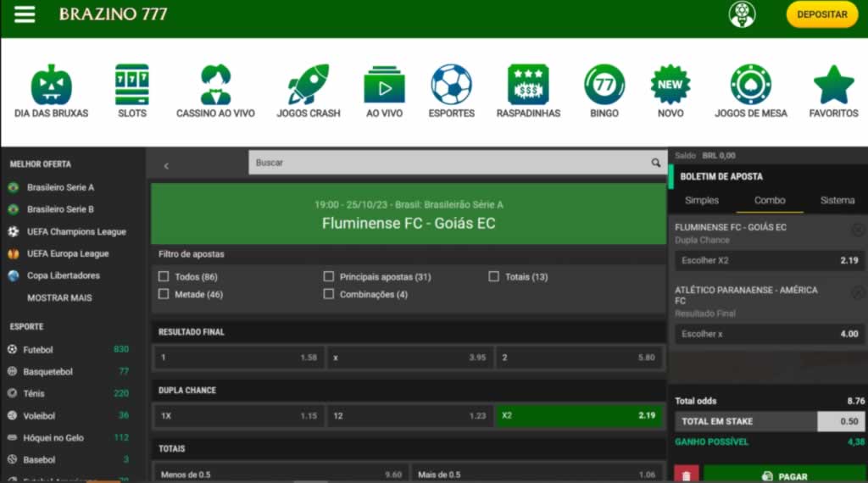Click the Fluminense FC - Goiás EC match header
This screenshot has width=868, height=483.
coord(409,214)
